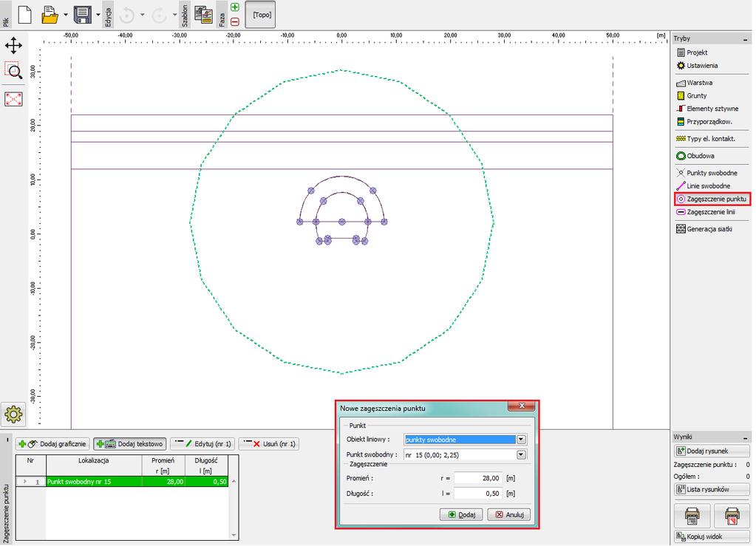Click the Promień r input field
This screenshot has height=546, width=756.
click(x=478, y=478)
